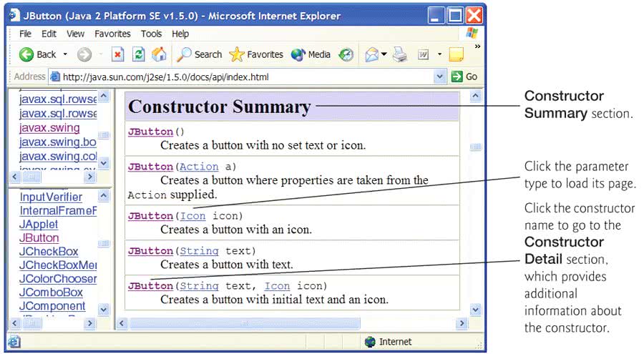Click the address URL field

246,77
